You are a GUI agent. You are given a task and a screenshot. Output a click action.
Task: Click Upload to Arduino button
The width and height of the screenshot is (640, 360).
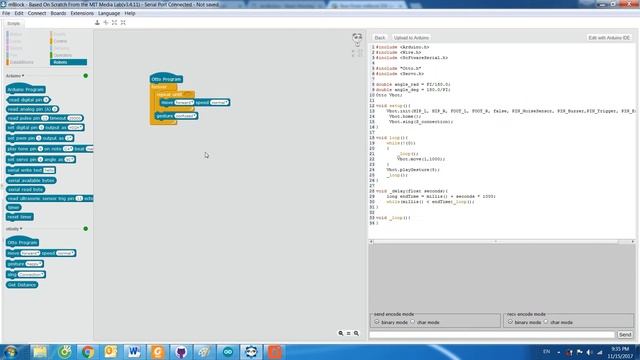point(411,38)
